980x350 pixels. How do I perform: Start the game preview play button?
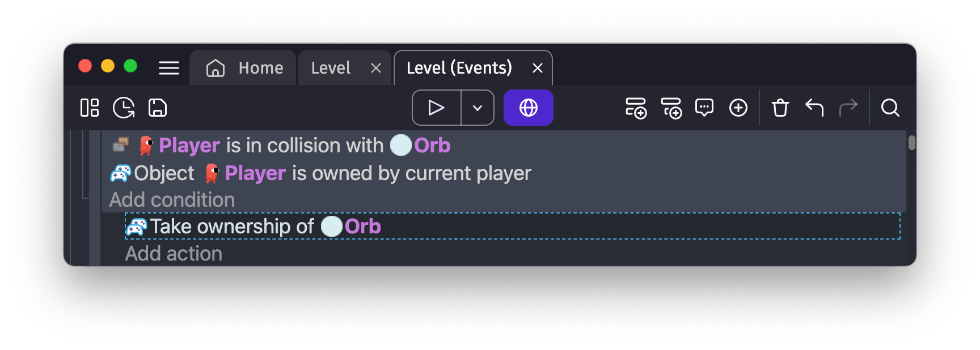click(436, 108)
